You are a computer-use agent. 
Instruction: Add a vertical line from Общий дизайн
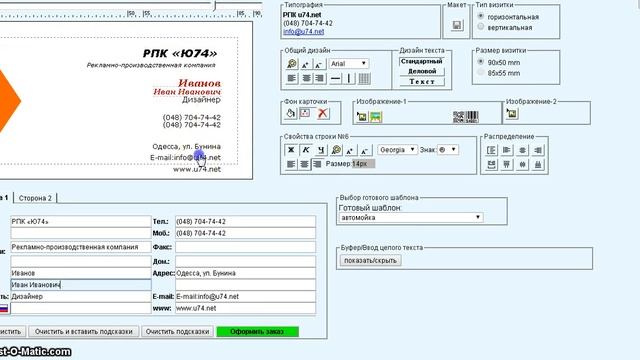(349, 78)
